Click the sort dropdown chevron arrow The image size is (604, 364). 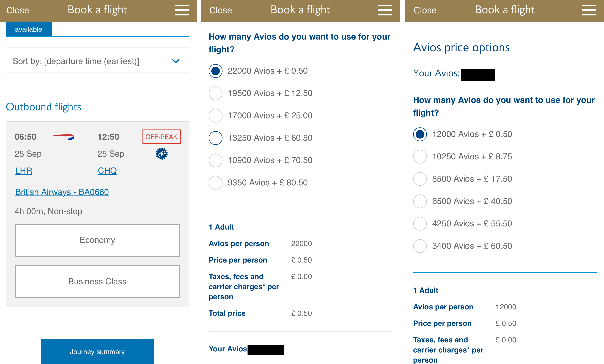point(176,61)
